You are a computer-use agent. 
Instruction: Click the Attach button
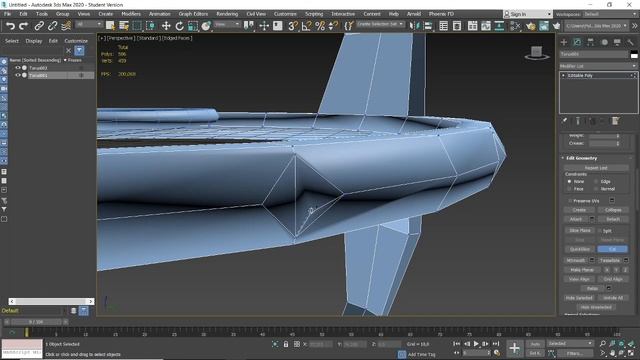tap(576, 219)
